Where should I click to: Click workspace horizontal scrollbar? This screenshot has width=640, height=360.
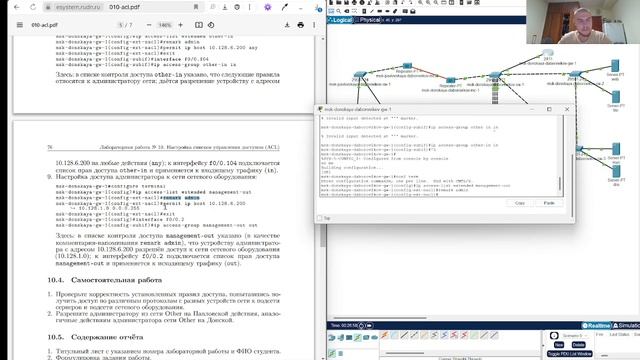(x=380, y=318)
